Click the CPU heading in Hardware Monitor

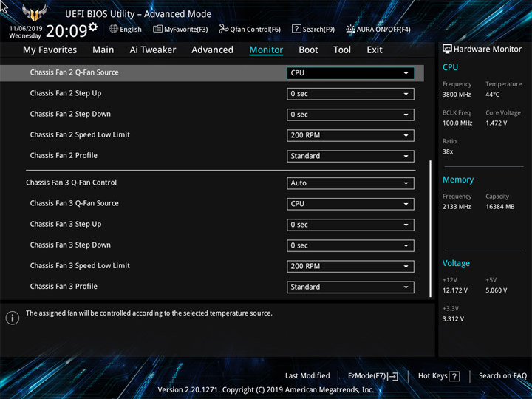coord(450,67)
